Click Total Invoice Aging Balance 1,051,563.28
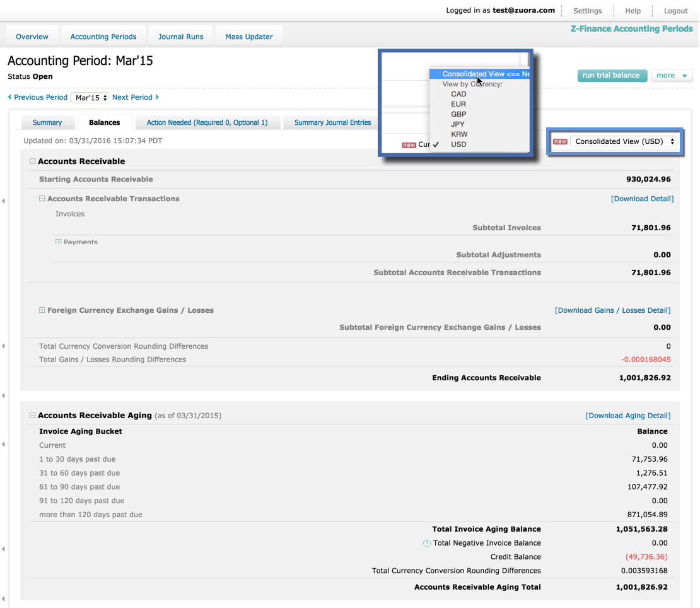 point(642,529)
